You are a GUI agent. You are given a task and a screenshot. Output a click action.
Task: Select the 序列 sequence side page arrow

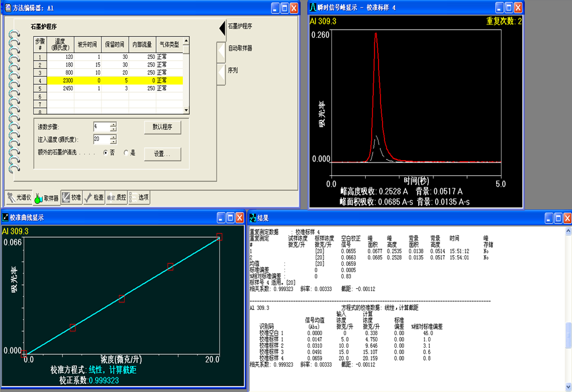pos(221,72)
